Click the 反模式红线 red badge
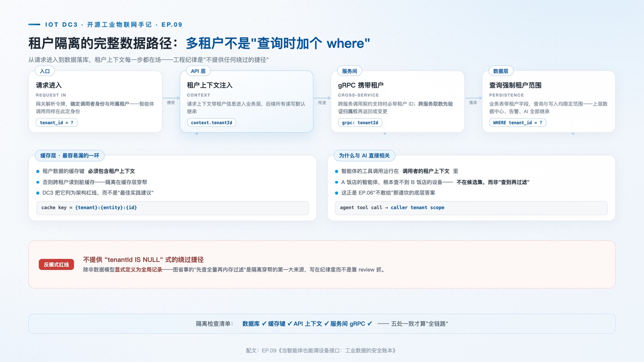This screenshot has height=362, width=644. tap(56, 265)
